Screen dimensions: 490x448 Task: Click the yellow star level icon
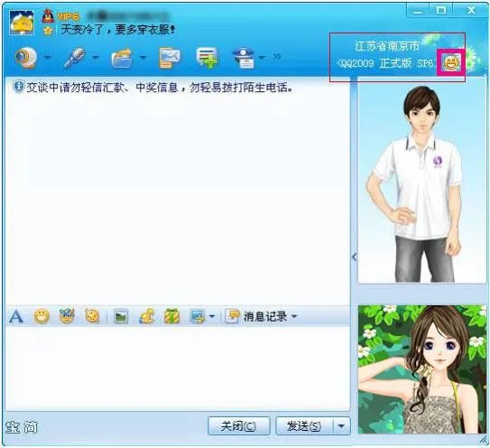[x=48, y=31]
